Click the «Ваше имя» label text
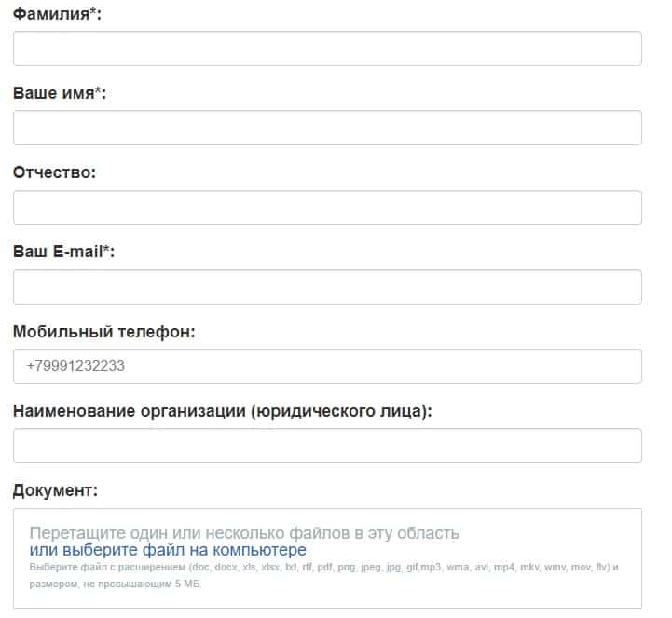The image size is (672, 618). [54, 94]
